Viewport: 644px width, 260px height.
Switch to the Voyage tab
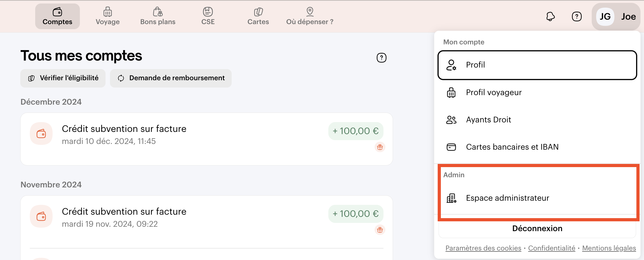pos(108,16)
